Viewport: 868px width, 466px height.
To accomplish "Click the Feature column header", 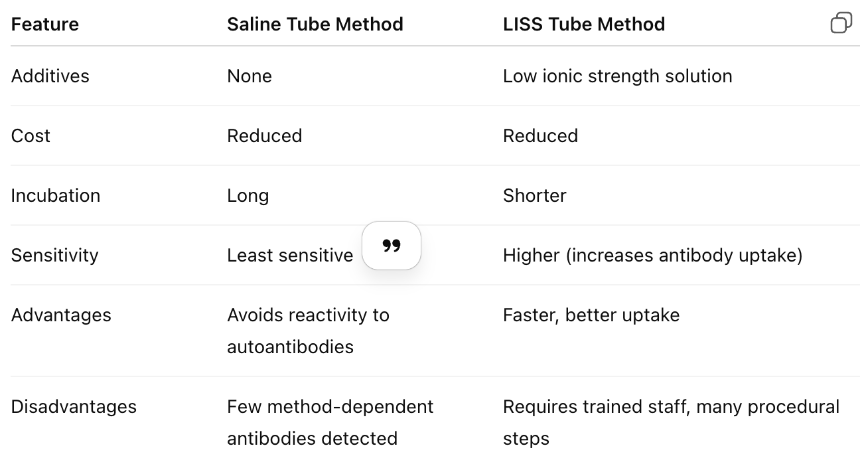I will pos(45,25).
